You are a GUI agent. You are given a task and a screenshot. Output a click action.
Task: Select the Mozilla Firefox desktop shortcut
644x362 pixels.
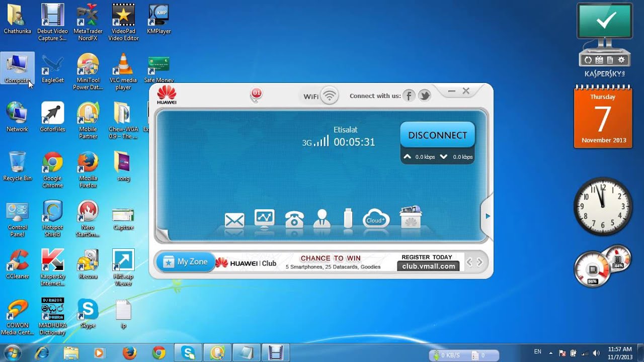tap(88, 170)
